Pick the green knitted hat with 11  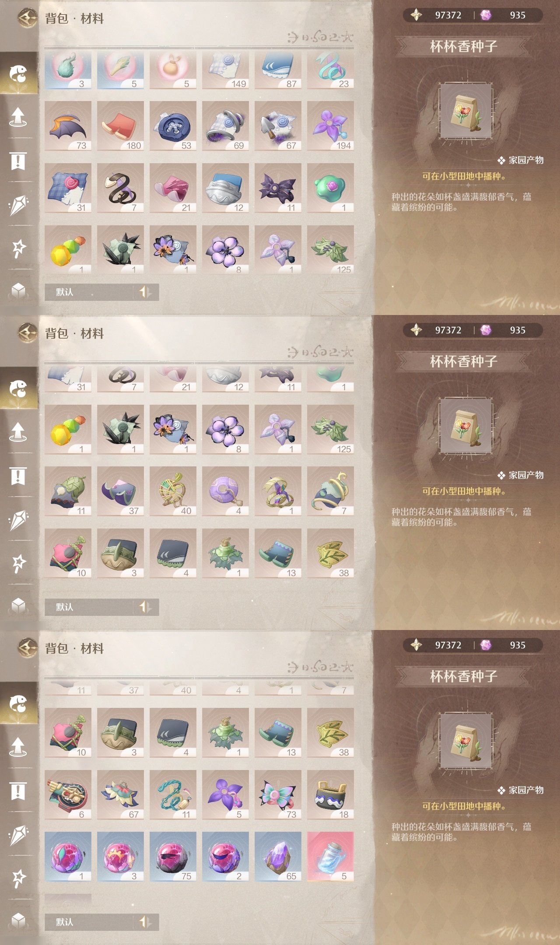[68, 491]
